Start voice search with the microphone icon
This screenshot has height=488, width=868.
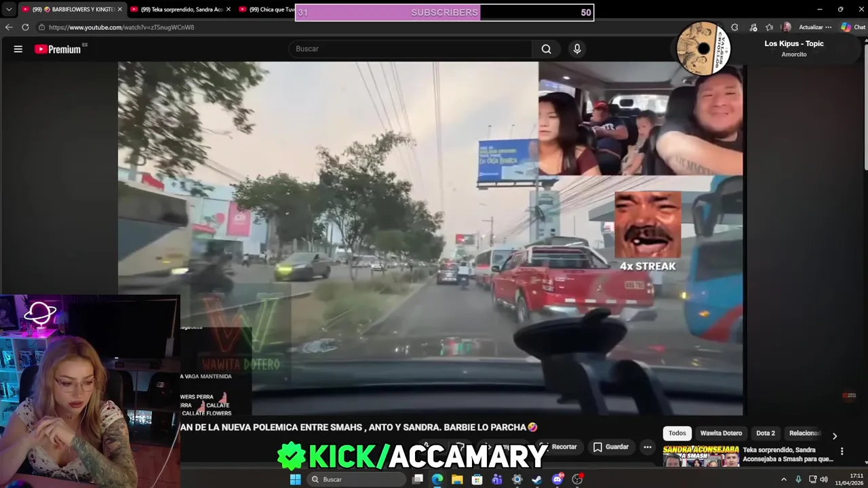[x=577, y=49]
